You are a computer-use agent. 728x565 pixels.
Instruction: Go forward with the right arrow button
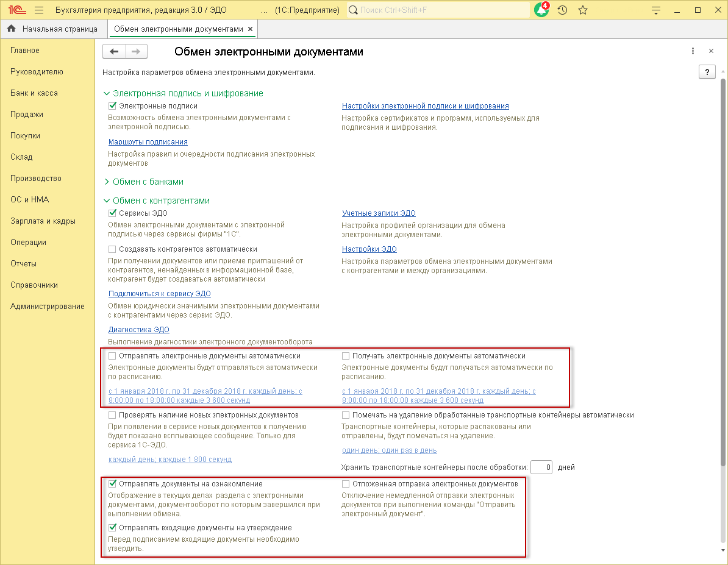click(x=136, y=52)
